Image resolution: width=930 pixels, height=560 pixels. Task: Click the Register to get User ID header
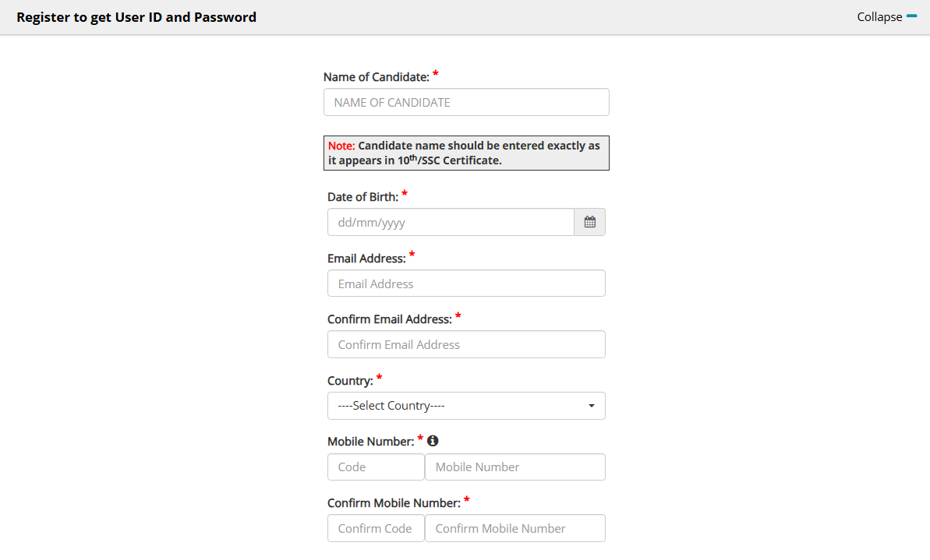click(136, 17)
